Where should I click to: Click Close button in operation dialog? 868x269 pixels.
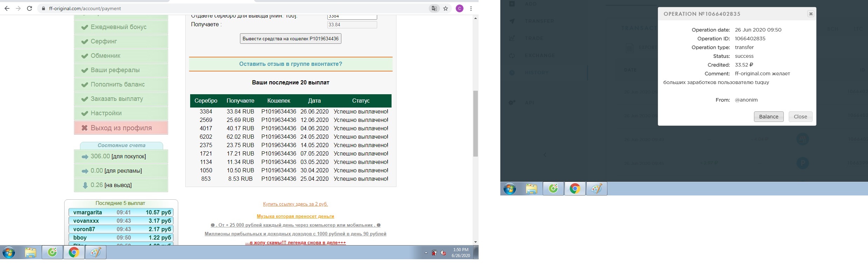(800, 117)
